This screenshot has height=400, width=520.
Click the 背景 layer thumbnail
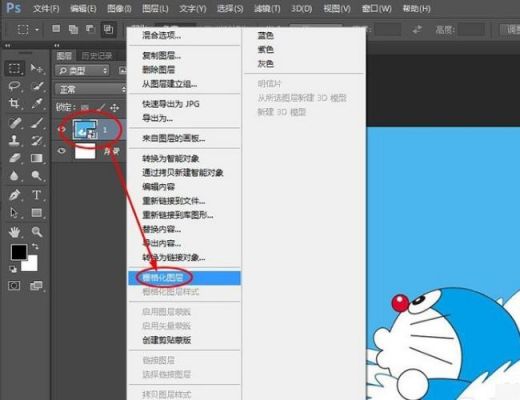pyautogui.click(x=85, y=151)
